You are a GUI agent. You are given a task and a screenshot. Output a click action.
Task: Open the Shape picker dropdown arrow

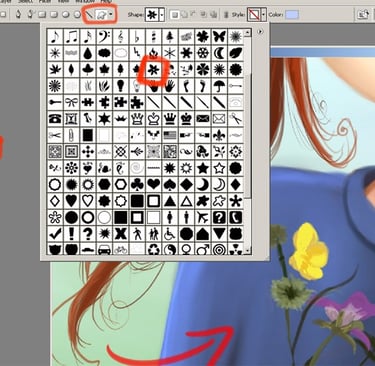162,15
